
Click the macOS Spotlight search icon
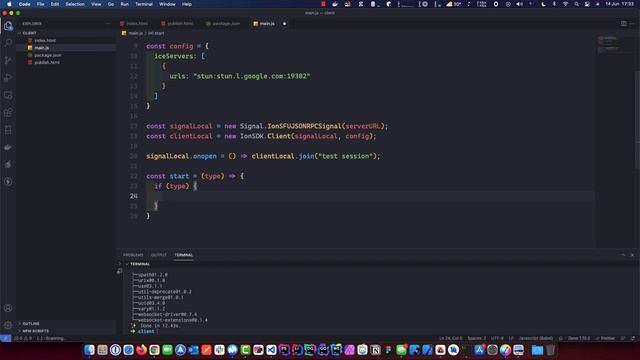[576, 4]
